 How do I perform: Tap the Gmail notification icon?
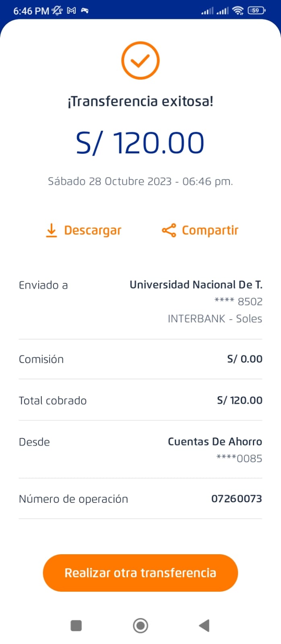[71, 11]
